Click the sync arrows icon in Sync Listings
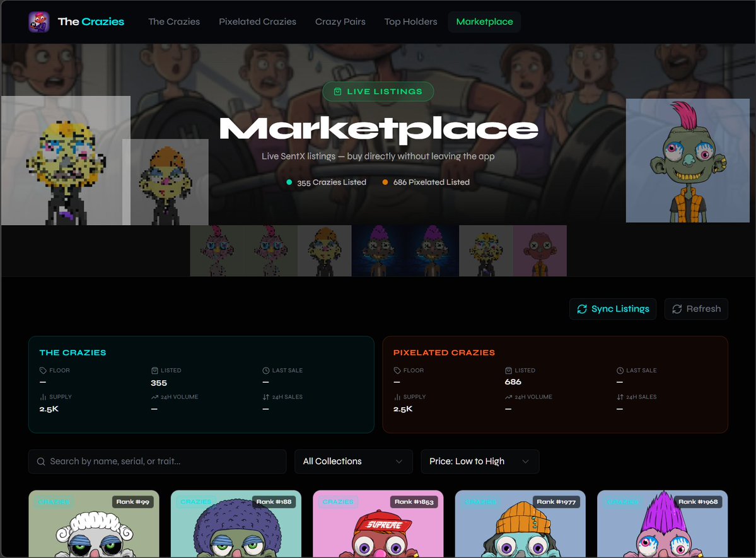The height and width of the screenshot is (558, 756). [582, 309]
